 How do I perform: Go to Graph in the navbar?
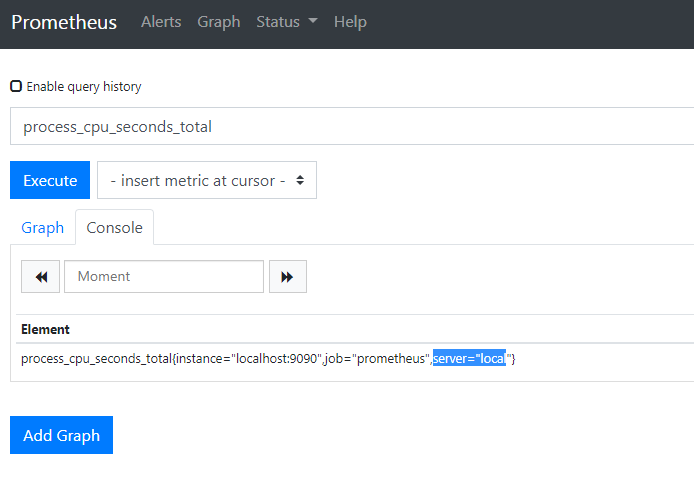219,22
